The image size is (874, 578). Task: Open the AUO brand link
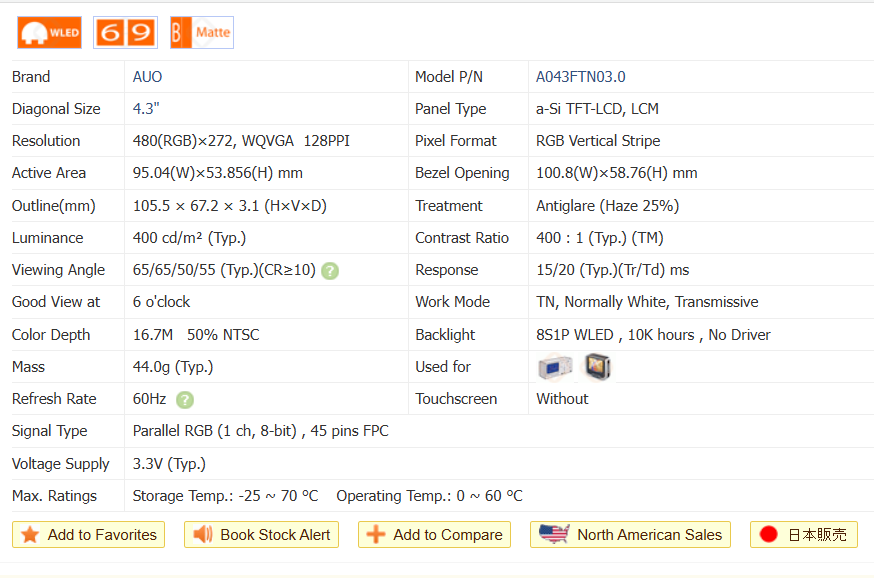147,77
